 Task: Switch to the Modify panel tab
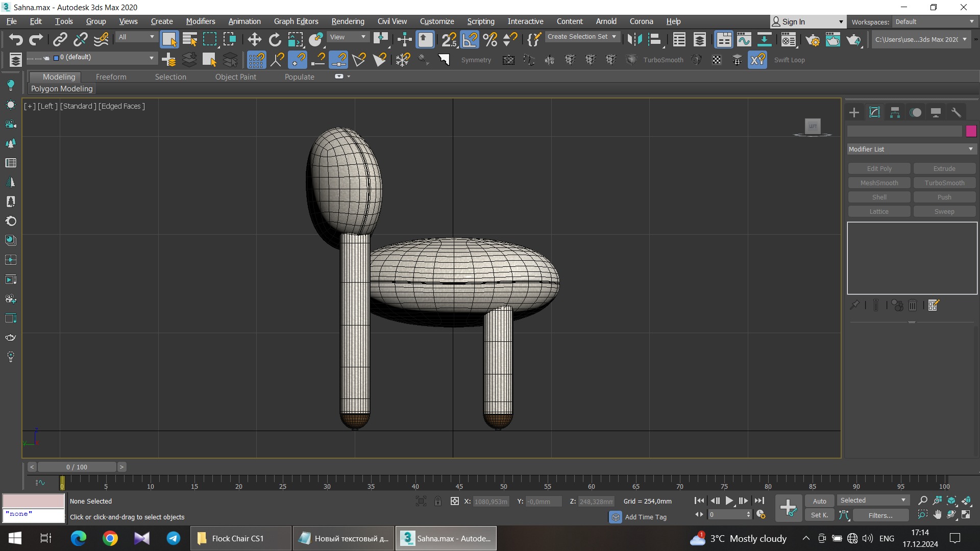(x=874, y=112)
